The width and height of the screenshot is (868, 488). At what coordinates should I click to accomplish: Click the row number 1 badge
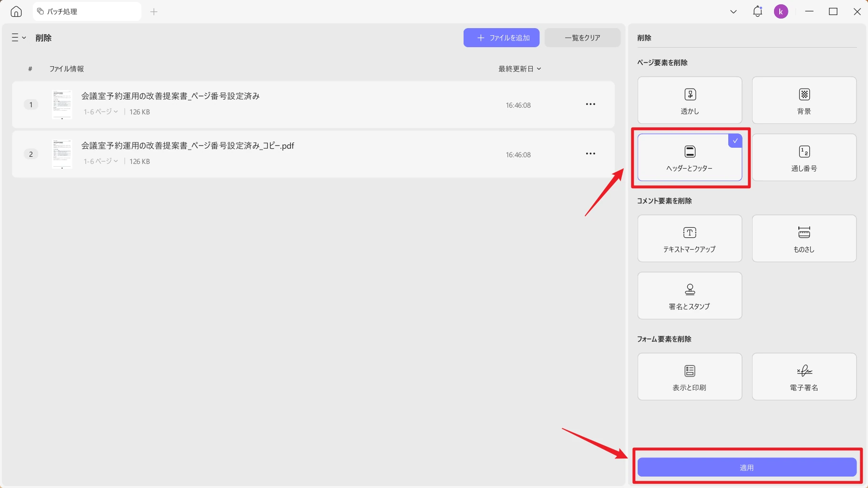(x=31, y=104)
